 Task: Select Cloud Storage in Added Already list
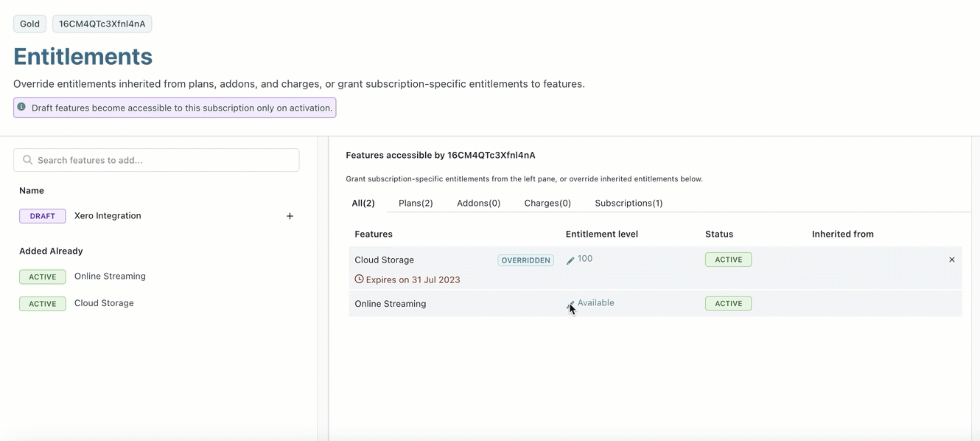pos(104,303)
